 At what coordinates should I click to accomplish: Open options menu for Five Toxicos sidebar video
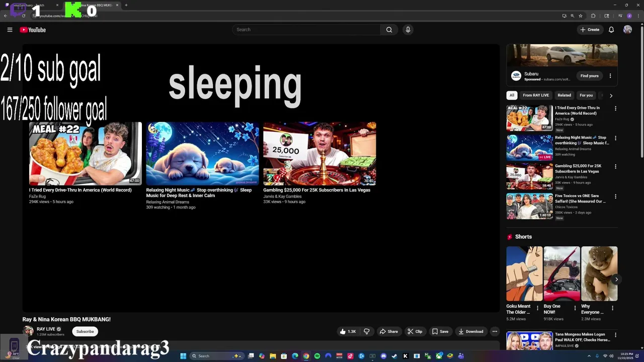pyautogui.click(x=615, y=196)
